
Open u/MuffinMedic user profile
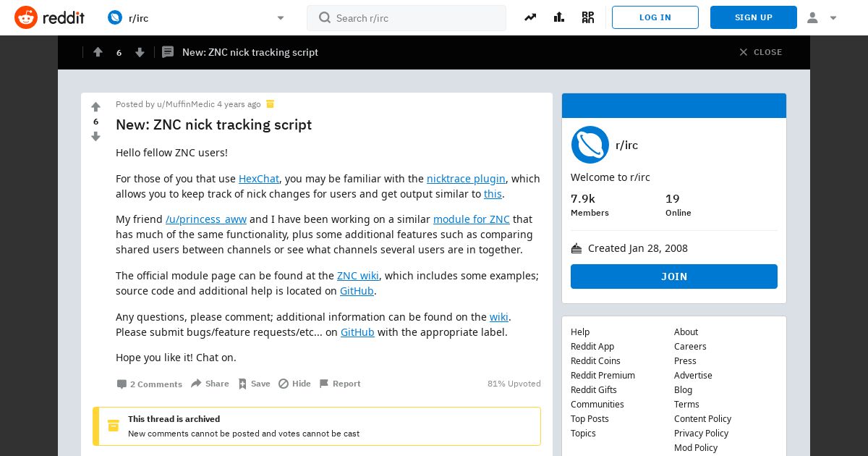pos(185,104)
